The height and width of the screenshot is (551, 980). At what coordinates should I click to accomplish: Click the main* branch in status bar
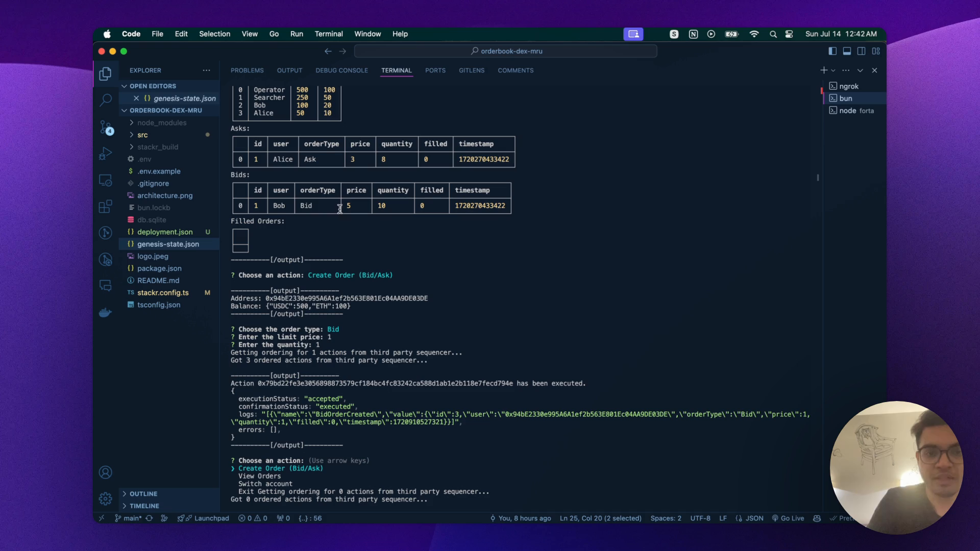coord(128,518)
